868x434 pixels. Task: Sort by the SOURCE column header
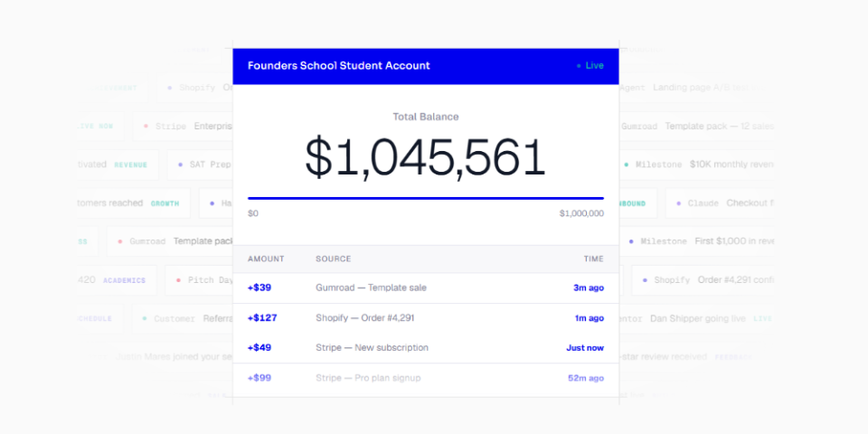point(334,259)
